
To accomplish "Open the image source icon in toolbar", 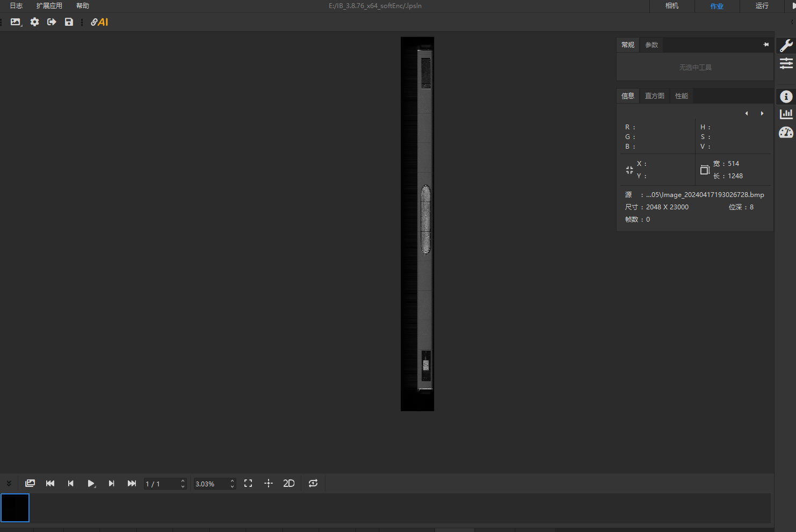I will [x=16, y=22].
